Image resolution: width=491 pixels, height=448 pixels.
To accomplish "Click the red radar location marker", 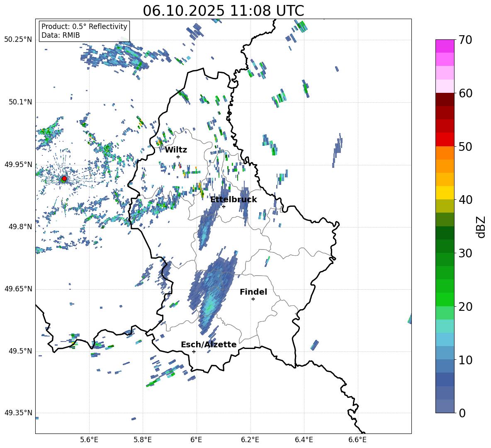I will click(64, 179).
